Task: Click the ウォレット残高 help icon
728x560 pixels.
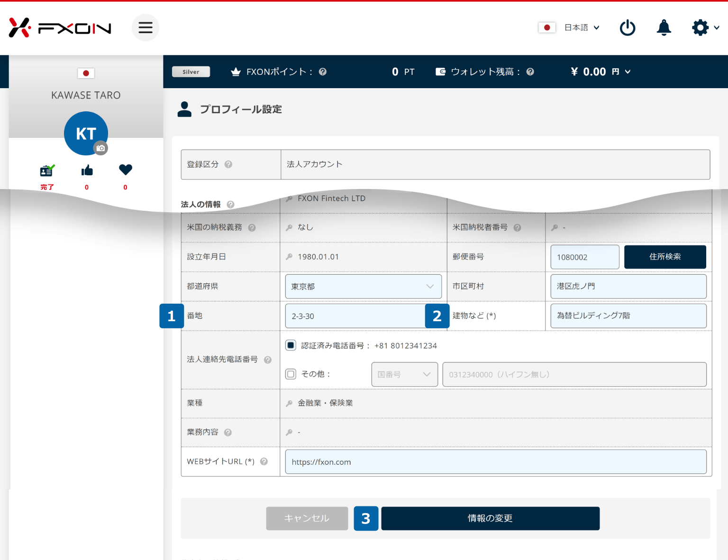Action: click(530, 72)
